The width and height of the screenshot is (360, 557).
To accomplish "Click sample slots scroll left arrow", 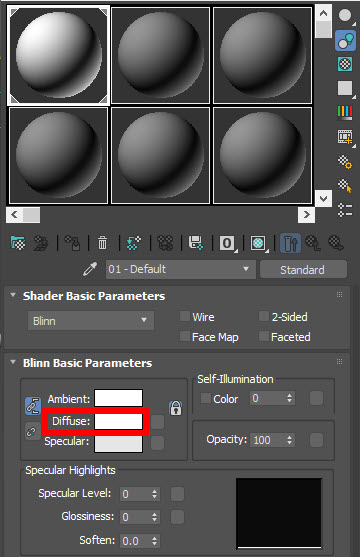I will 14,215.
